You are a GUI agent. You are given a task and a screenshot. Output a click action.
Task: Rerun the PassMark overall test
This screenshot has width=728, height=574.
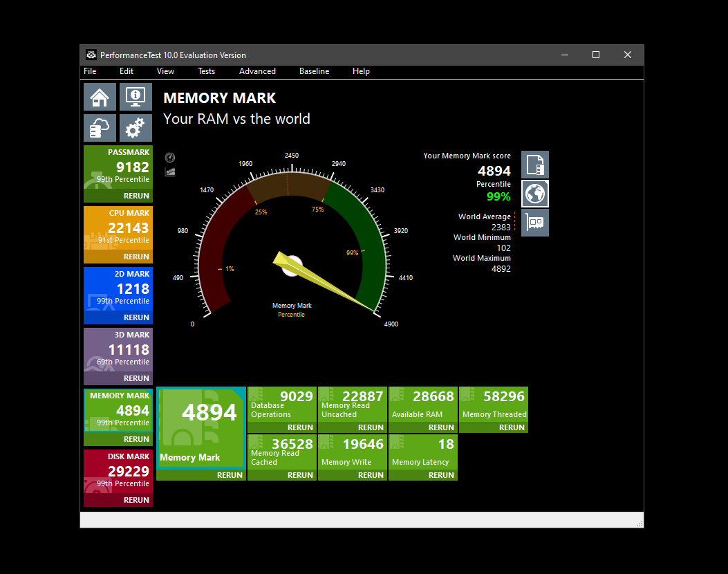tap(136, 196)
